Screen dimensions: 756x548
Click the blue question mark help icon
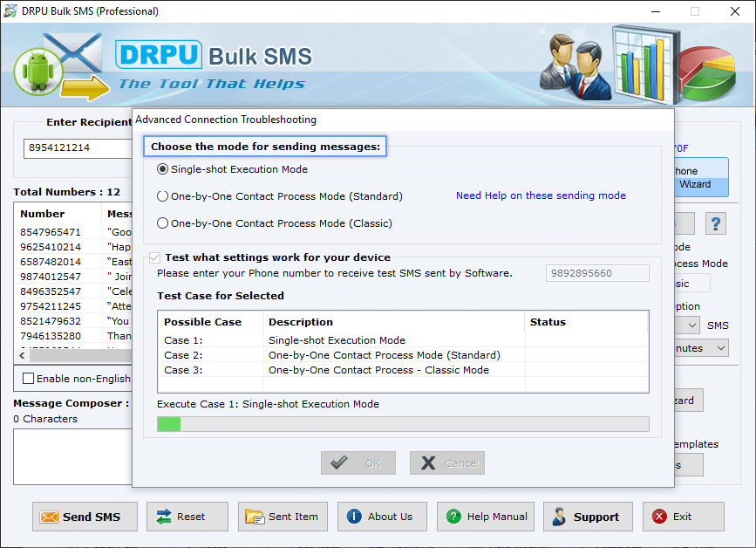point(716,223)
